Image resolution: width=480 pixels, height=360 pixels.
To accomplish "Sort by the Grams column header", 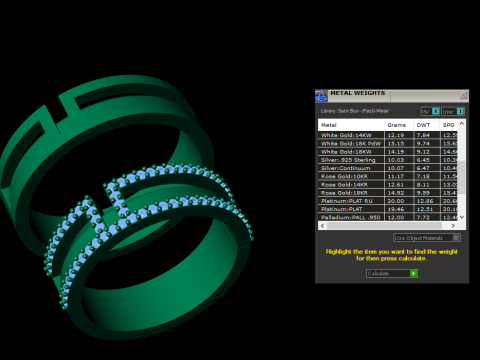I will (x=399, y=125).
